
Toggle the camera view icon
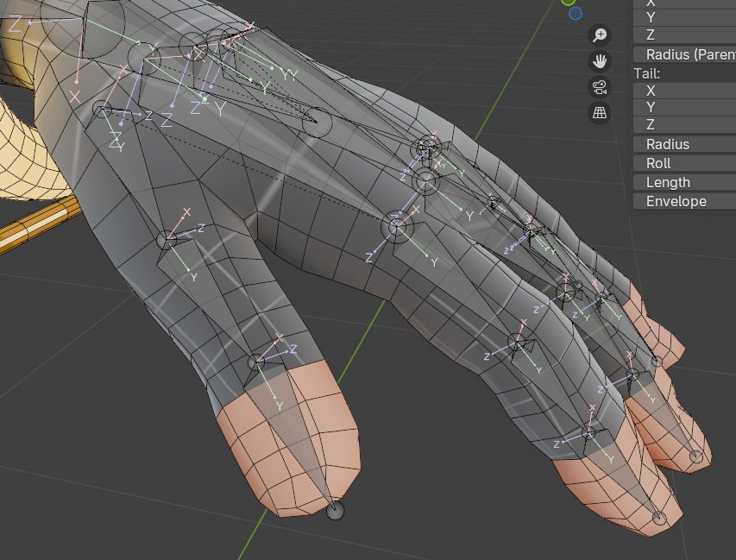[x=600, y=87]
